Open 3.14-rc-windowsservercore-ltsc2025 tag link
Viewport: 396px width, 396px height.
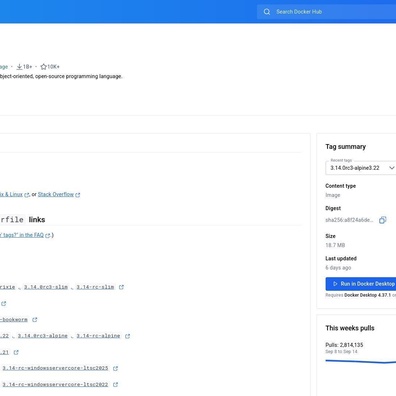[55, 368]
